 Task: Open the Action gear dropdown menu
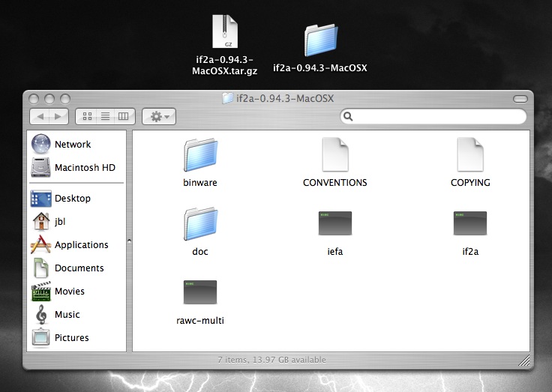click(158, 116)
